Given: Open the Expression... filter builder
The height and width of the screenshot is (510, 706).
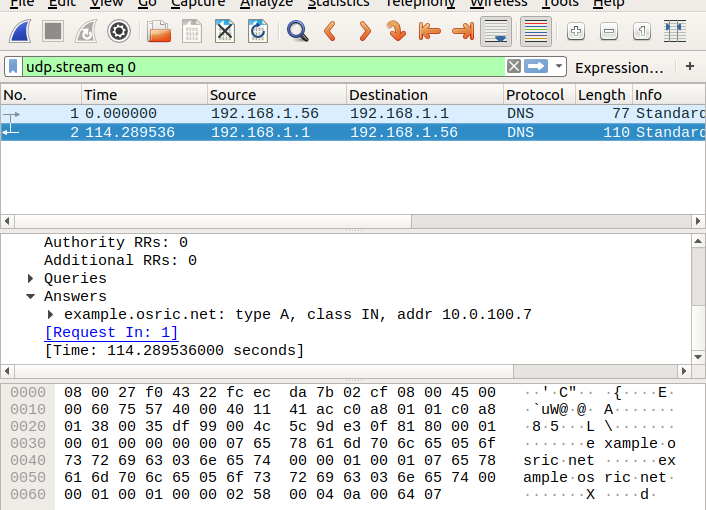Looking at the screenshot, I should [x=619, y=68].
